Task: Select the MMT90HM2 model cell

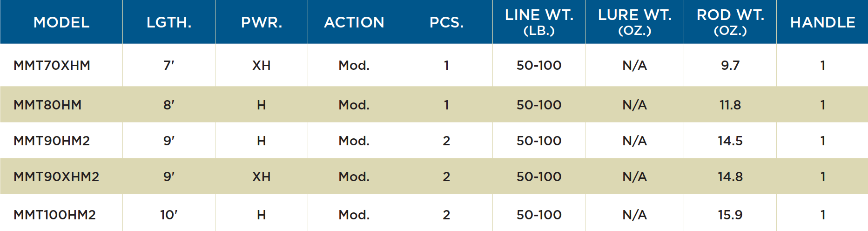Action: [x=52, y=141]
